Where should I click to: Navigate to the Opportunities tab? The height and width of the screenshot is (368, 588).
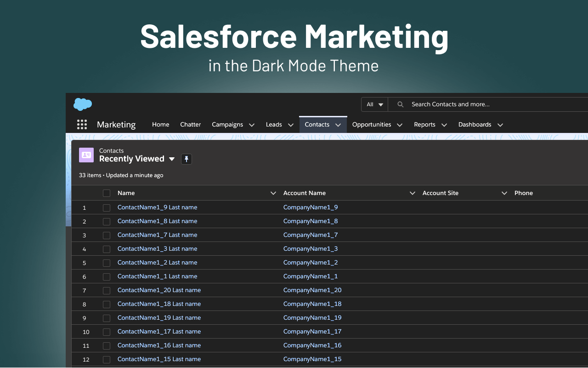tap(372, 125)
